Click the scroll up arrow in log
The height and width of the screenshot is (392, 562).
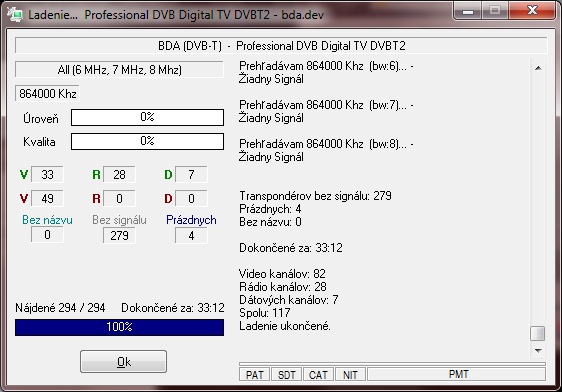pos(538,68)
